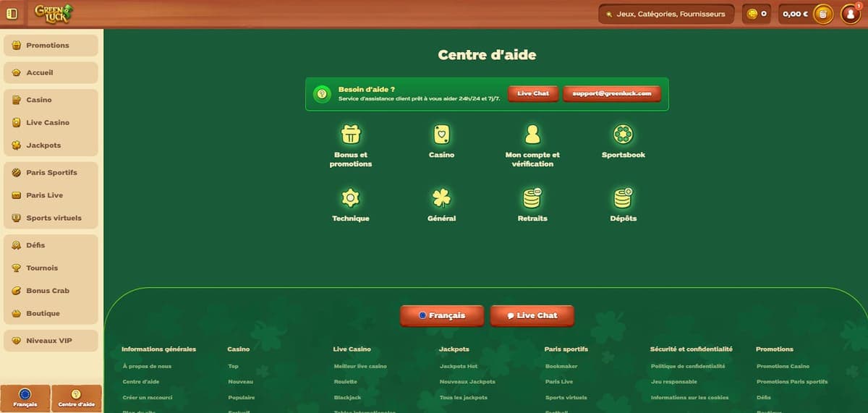Open the Français language selector above the footer
The image size is (868, 413).
pyautogui.click(x=443, y=315)
